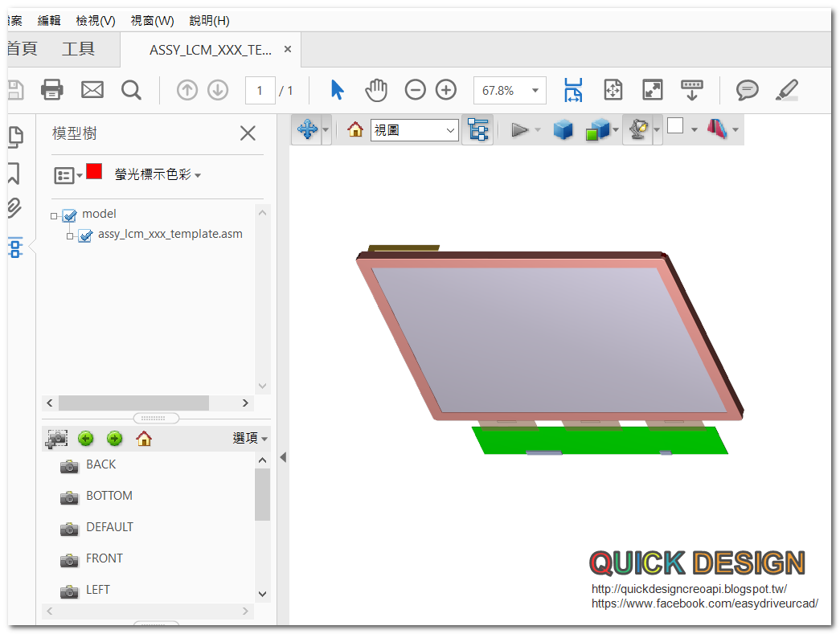Click the home default view icon
Image resolution: width=840 pixels, height=634 pixels.
(354, 129)
